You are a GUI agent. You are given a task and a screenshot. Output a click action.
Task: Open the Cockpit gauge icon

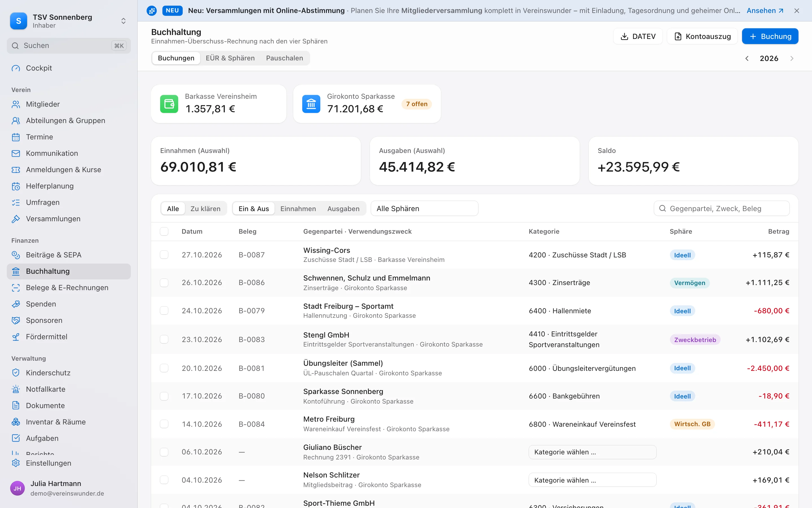tap(16, 68)
